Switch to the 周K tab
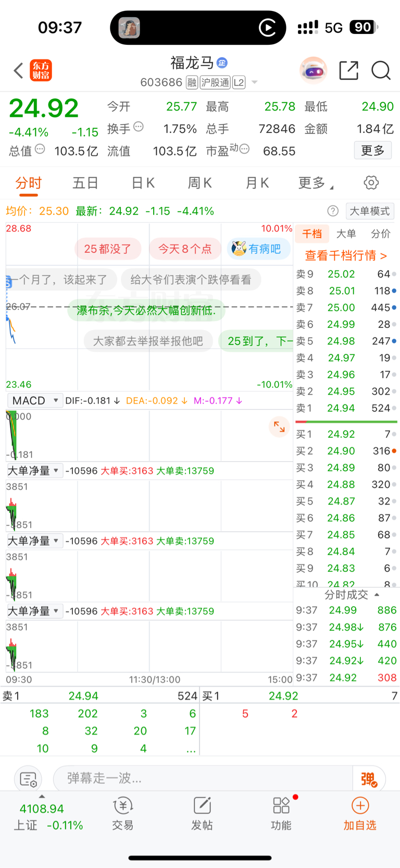The image size is (400, 868). click(200, 183)
